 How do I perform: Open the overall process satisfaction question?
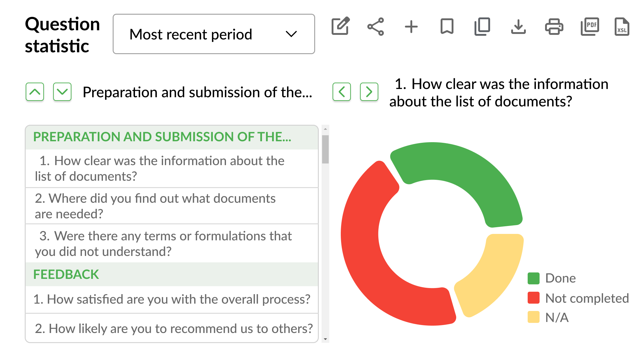pyautogui.click(x=172, y=299)
